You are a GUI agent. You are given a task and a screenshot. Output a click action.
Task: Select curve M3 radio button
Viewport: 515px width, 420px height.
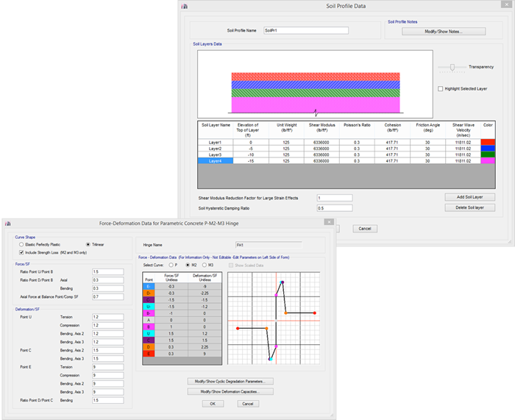coord(205,265)
